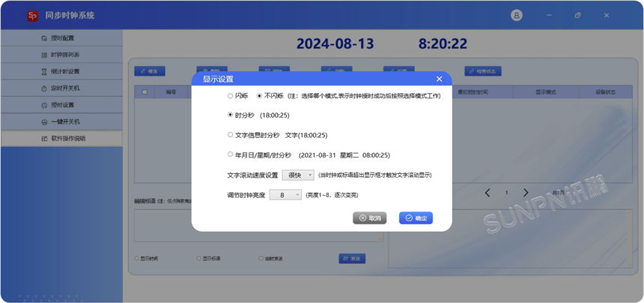644x303 pixels.
Task: Choose the 文字信息时分秒 display mode
Action: [x=230, y=134]
